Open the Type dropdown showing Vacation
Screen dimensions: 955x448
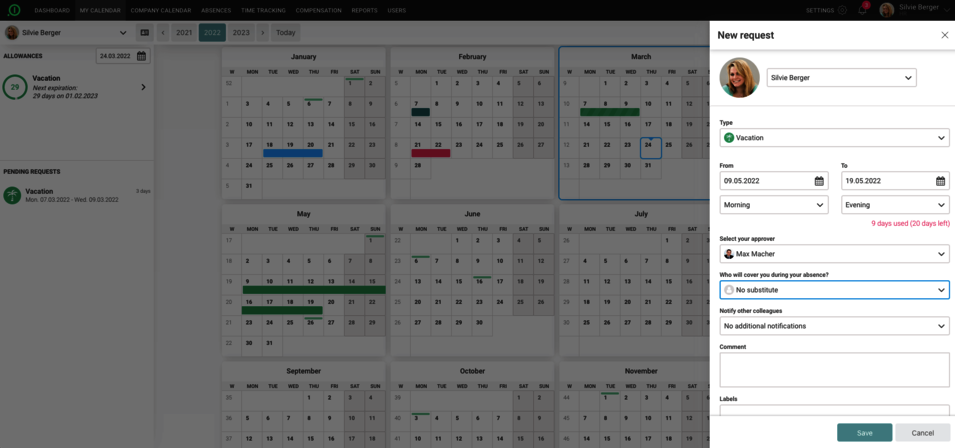[x=834, y=138]
